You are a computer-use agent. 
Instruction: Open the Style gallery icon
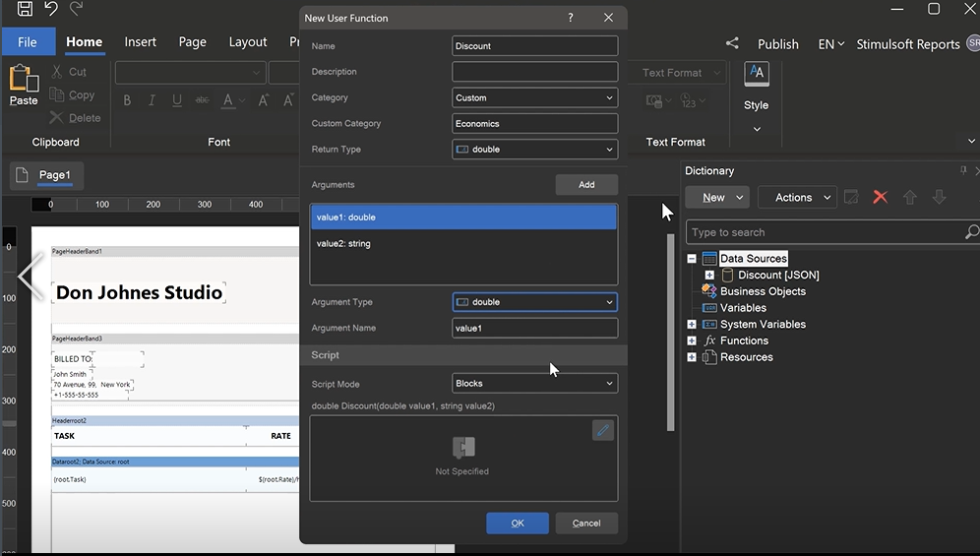pyautogui.click(x=756, y=75)
